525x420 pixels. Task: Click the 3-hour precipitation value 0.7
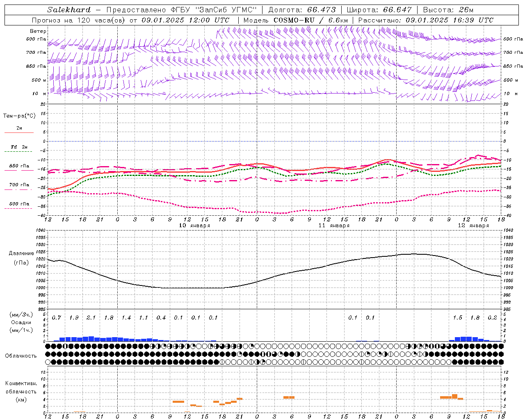pyautogui.click(x=57, y=318)
